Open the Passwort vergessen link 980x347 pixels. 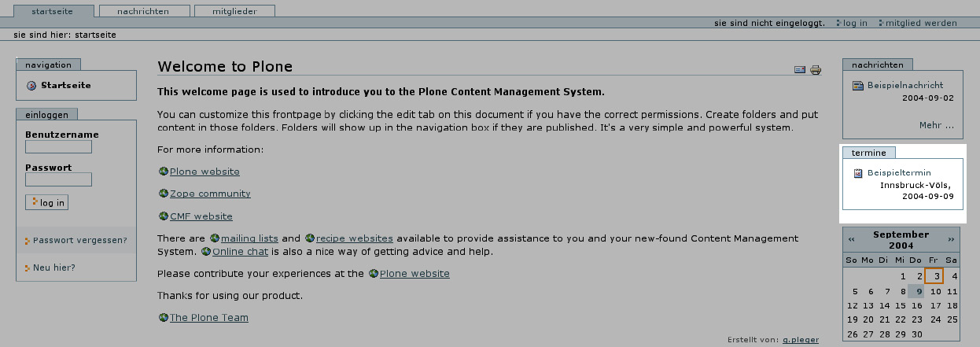pos(79,240)
